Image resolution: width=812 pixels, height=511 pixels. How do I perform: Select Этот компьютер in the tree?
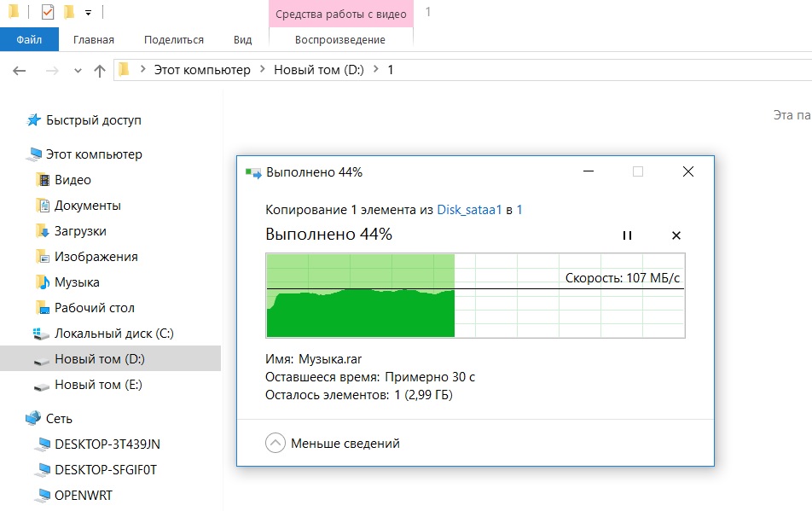click(x=94, y=154)
